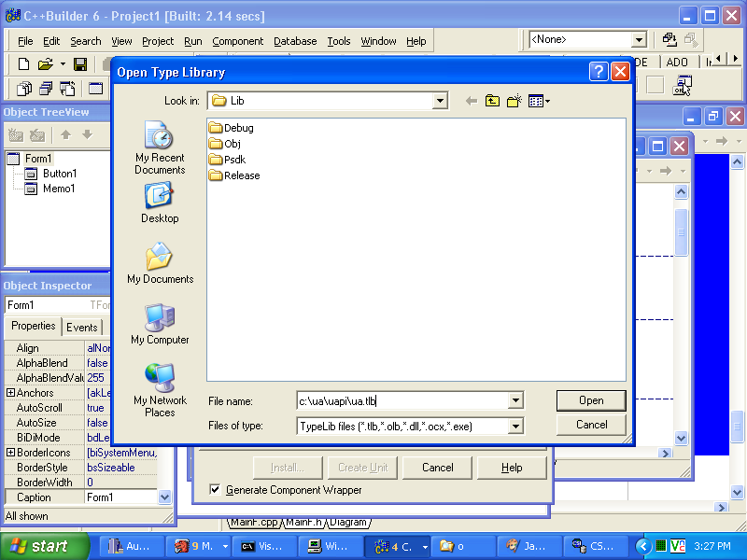Click the dialog's question mark help button

tap(599, 72)
